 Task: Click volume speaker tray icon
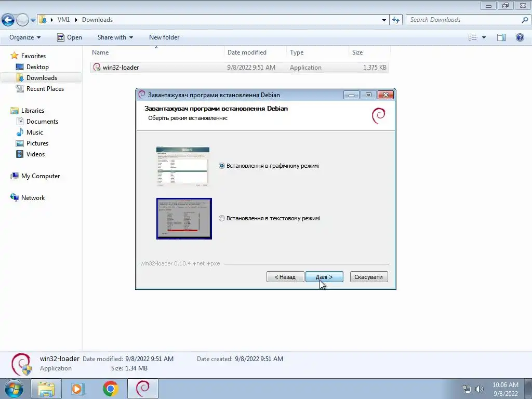click(x=479, y=389)
